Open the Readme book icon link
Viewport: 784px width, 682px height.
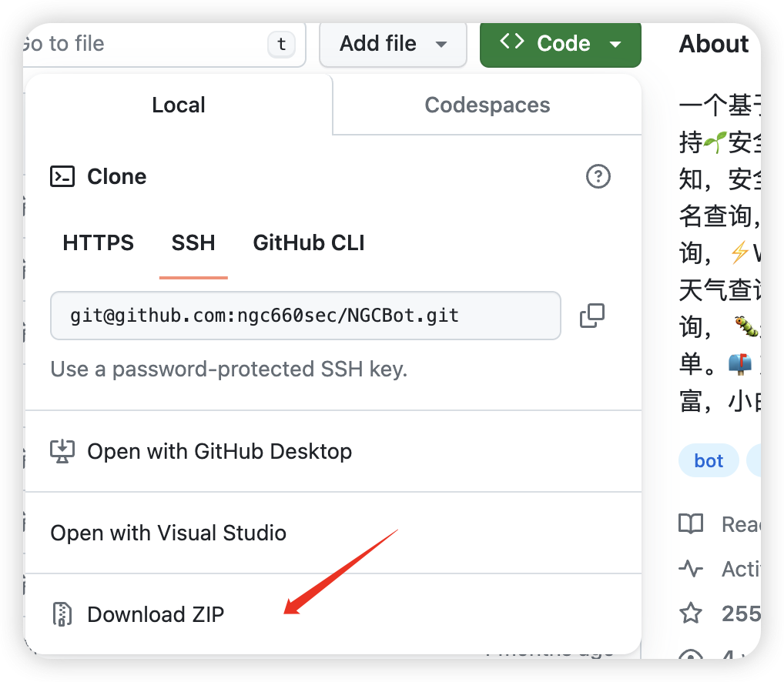[691, 524]
